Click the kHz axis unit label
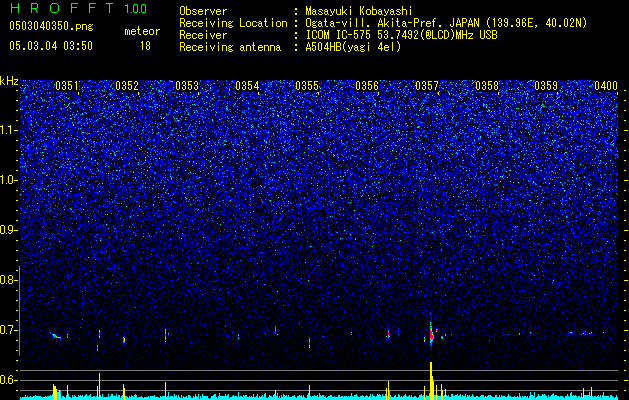Screen dimensions: 629x400 (x=9, y=81)
